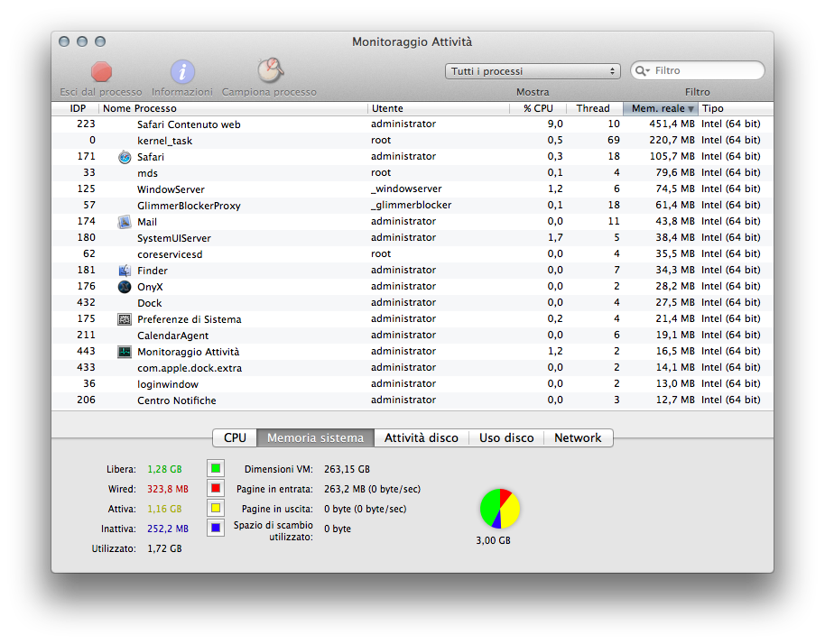Open the Tutti i processi dropdown

(533, 71)
